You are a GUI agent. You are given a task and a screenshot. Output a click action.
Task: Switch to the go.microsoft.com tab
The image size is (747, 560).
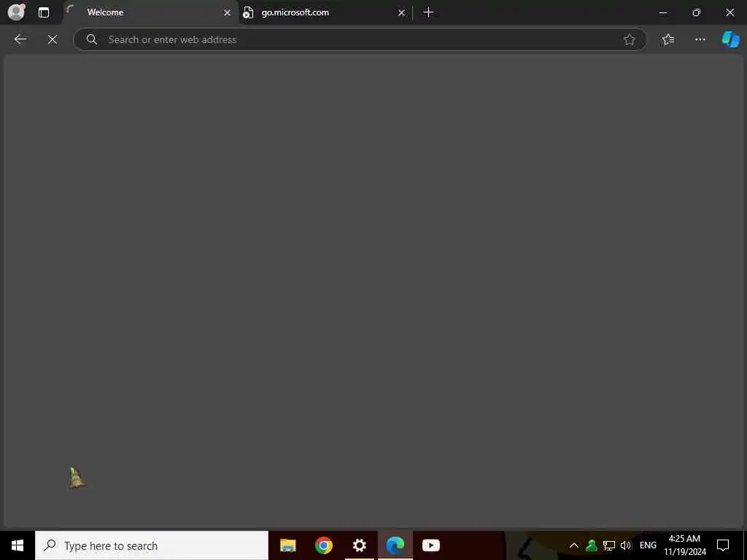325,12
